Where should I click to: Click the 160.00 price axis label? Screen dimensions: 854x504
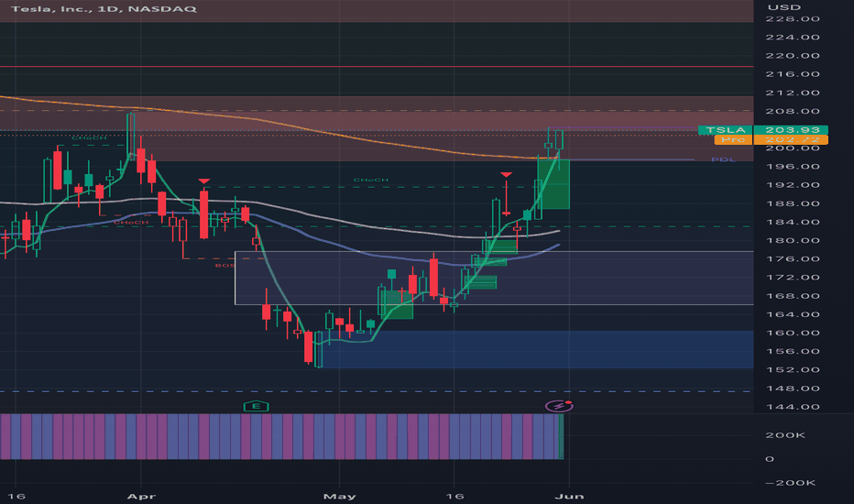point(793,333)
